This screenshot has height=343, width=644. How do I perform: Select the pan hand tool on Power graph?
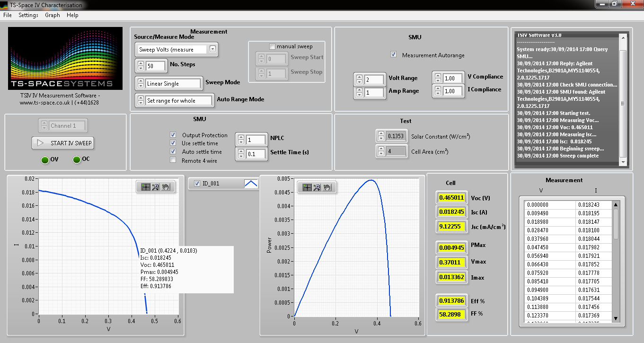326,187
